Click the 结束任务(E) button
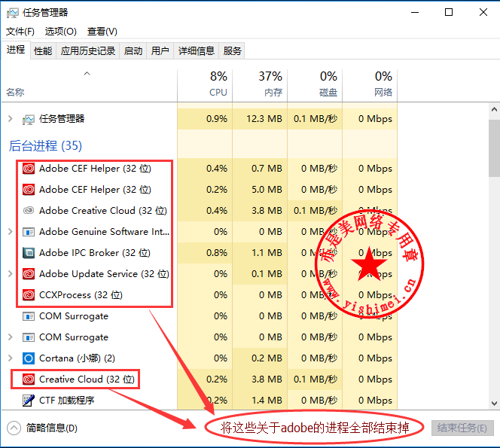Image resolution: width=500 pixels, height=448 pixels. (462, 428)
